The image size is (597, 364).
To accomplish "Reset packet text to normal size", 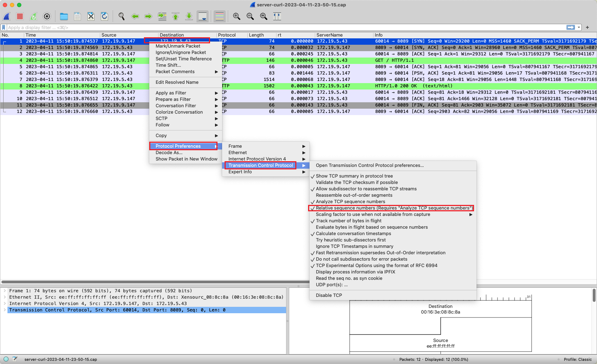I will (x=264, y=16).
